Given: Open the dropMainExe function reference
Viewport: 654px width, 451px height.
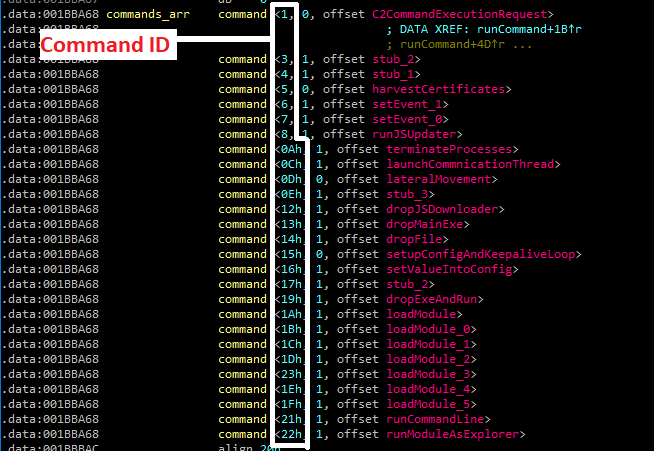Looking at the screenshot, I should tap(425, 224).
